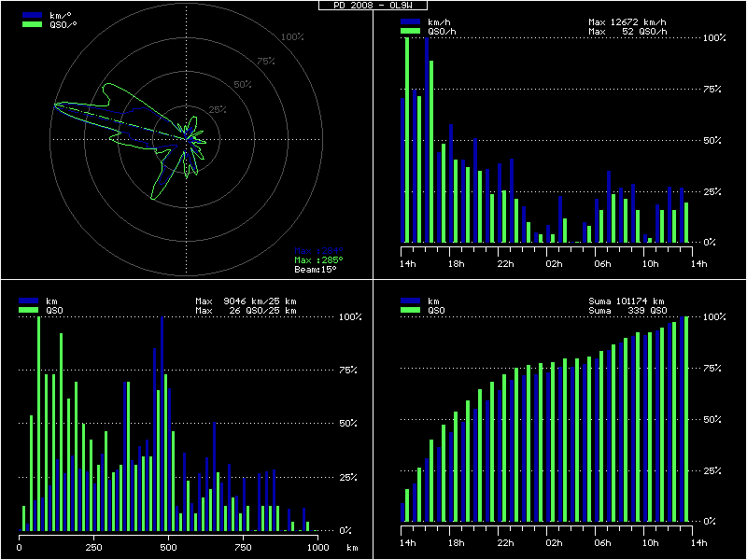Click the blue km/° legend swatch
The image size is (747, 560).
[x=31, y=16]
